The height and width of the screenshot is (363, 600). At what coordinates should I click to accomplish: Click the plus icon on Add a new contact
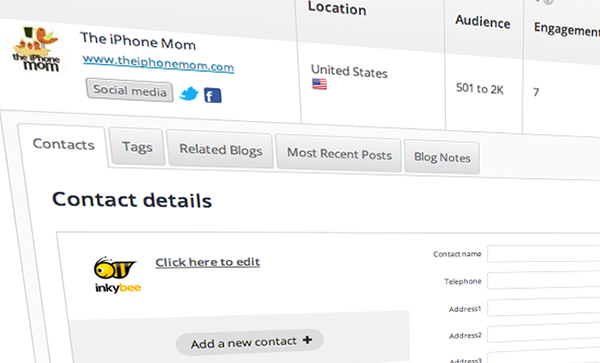tap(307, 339)
